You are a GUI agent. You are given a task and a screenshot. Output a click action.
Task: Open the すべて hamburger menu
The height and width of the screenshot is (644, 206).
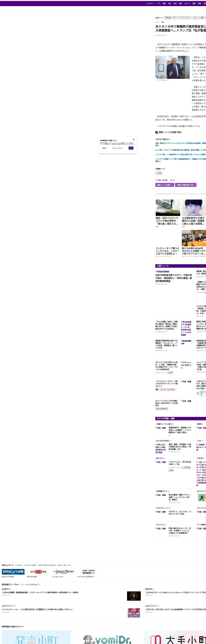(150, 4)
